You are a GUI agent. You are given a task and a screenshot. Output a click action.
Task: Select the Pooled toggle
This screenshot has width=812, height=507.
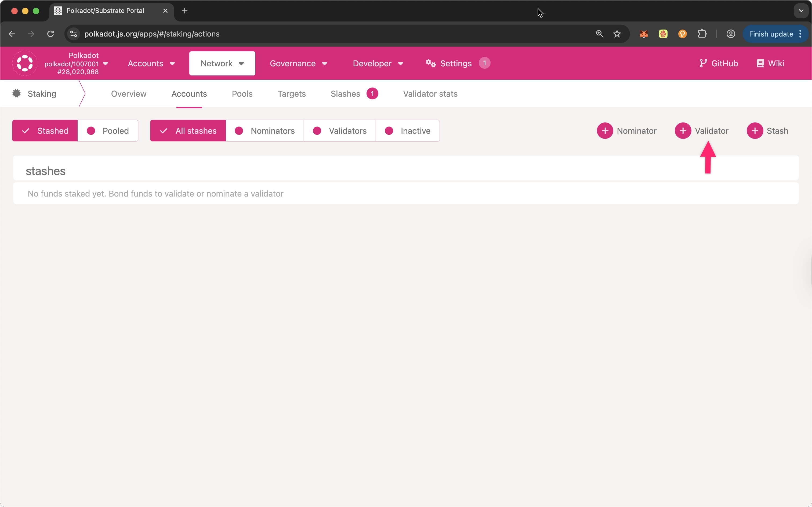point(108,131)
